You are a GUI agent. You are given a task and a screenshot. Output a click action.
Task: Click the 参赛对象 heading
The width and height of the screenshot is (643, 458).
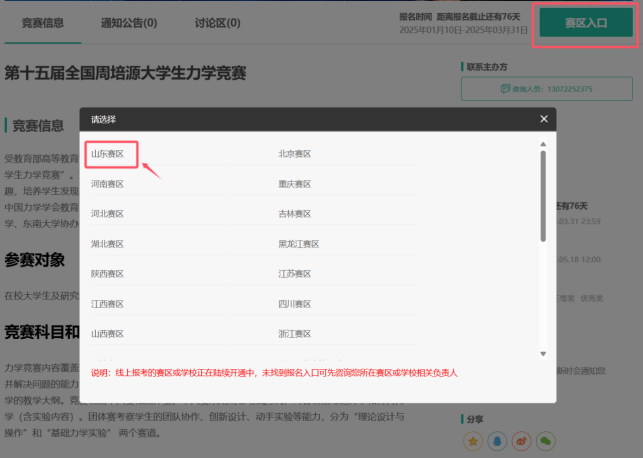tap(35, 260)
